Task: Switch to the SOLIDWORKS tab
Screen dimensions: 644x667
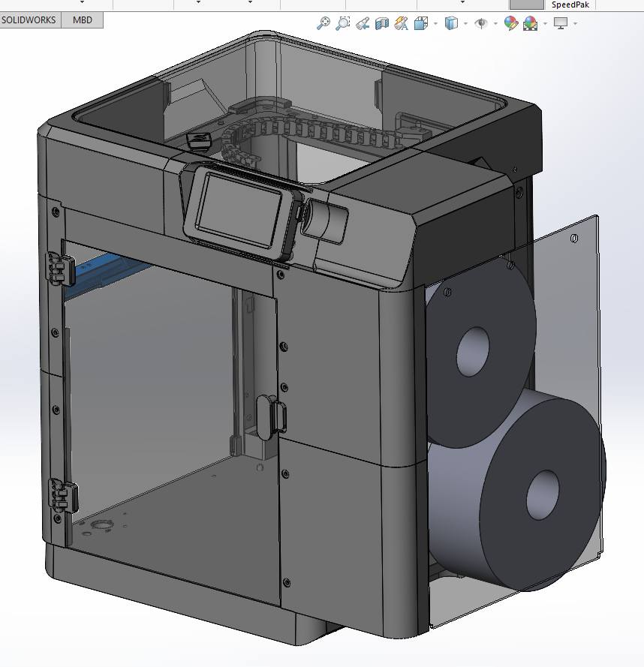Action: [x=30, y=20]
